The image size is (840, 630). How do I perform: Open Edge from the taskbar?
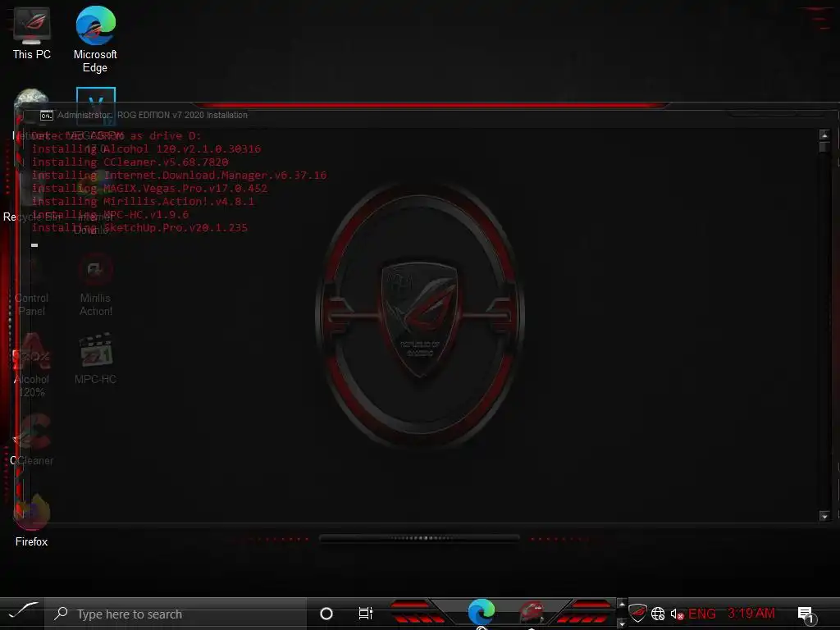pyautogui.click(x=481, y=612)
